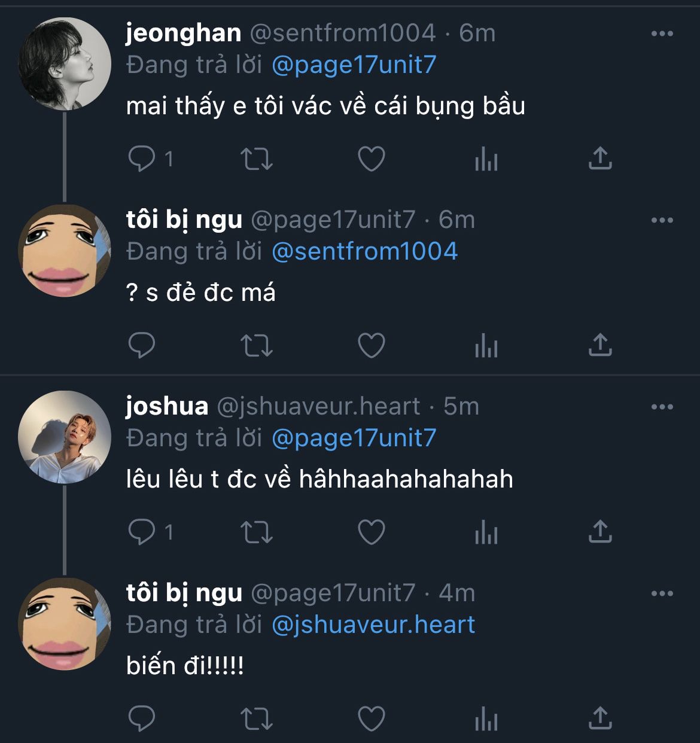
Task: Reply to the "? s đẻ đc má" tweet
Action: click(x=142, y=345)
